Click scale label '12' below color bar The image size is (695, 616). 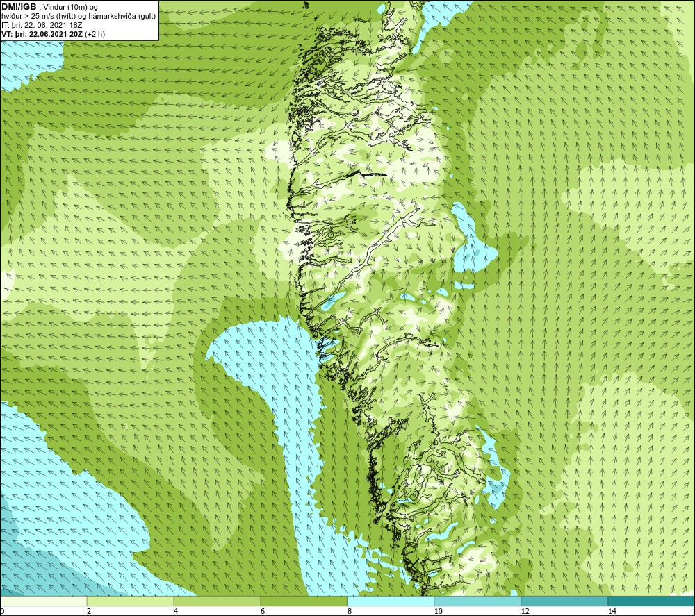pos(525,612)
